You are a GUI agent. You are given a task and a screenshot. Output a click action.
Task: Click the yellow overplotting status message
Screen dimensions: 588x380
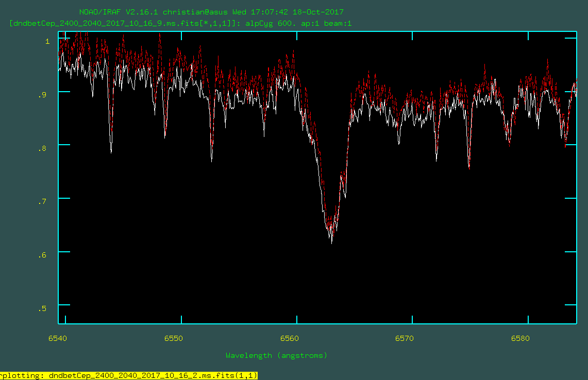pyautogui.click(x=129, y=375)
